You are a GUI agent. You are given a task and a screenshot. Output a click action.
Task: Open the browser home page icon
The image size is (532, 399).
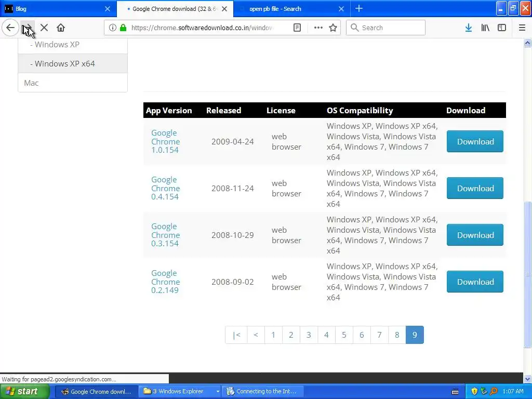61,28
